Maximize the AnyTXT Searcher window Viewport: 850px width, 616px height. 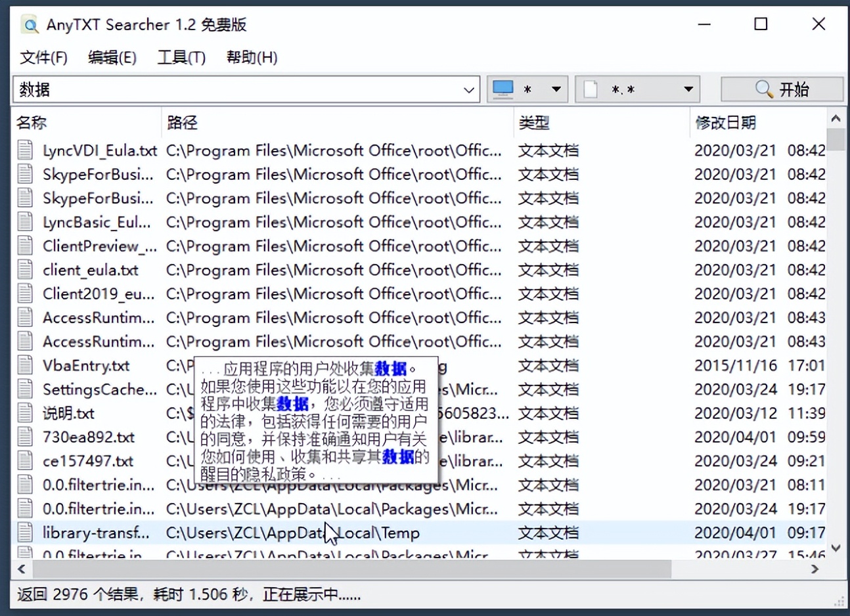click(x=761, y=24)
